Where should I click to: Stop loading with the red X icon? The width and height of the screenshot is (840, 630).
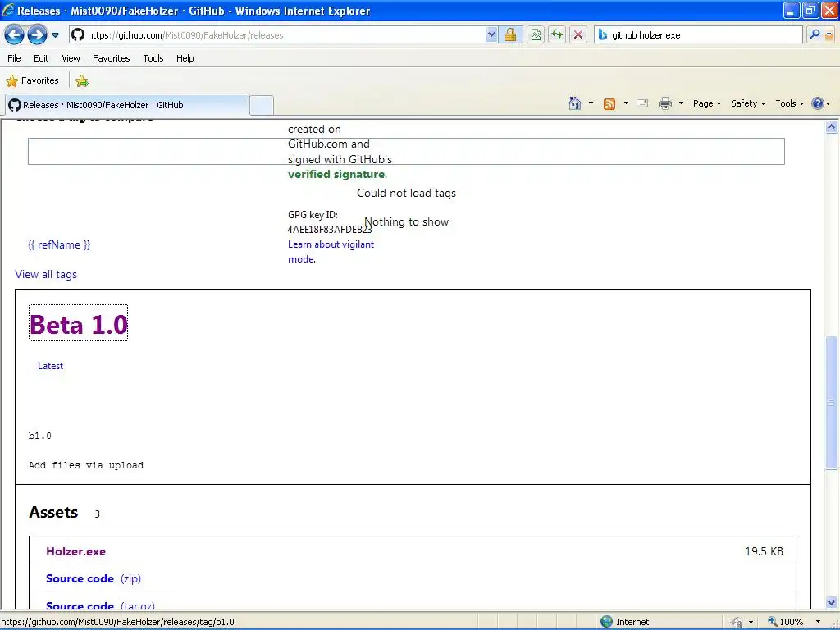tap(578, 35)
